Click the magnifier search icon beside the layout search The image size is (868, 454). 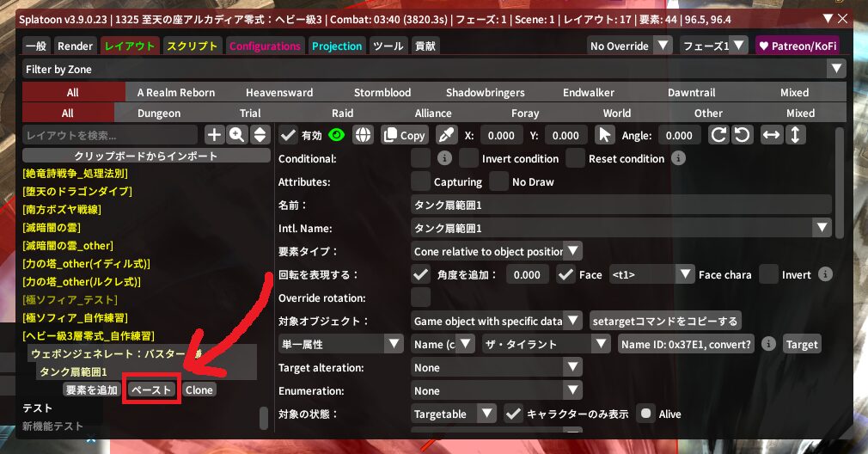pyautogui.click(x=236, y=135)
